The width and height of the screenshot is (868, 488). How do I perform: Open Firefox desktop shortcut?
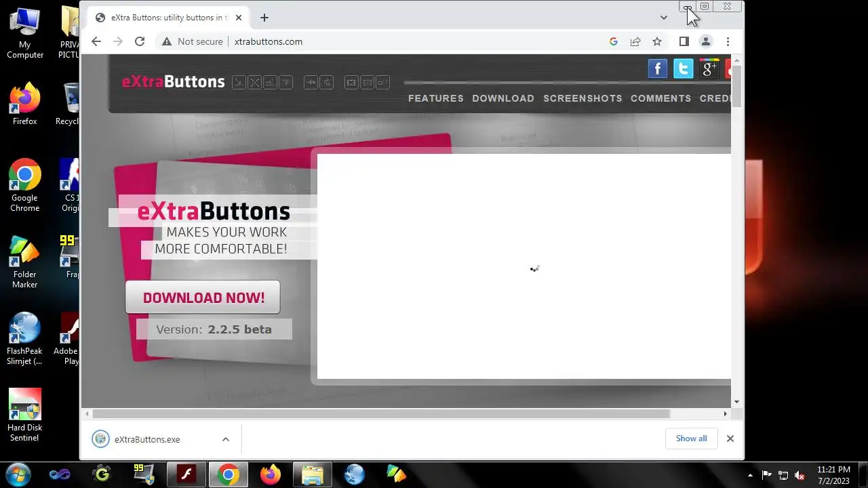pyautogui.click(x=25, y=104)
